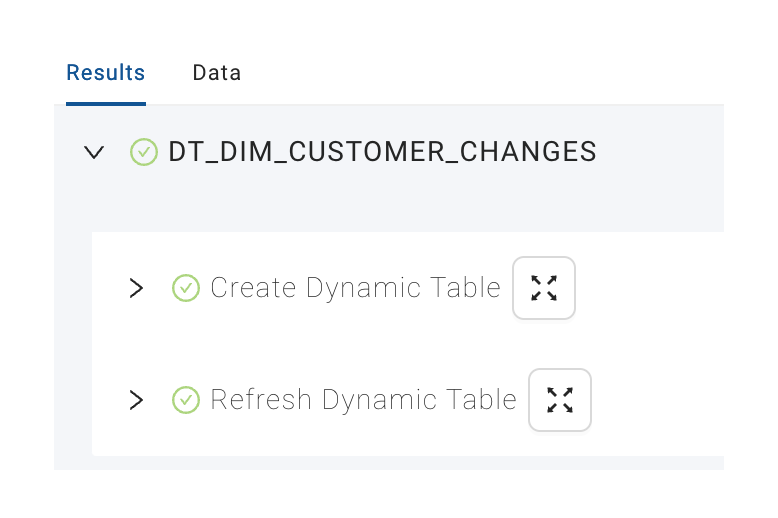Screen dimensions: 778x518
Task: Select the Refresh Dynamic Table stage label
Action: click(x=363, y=400)
